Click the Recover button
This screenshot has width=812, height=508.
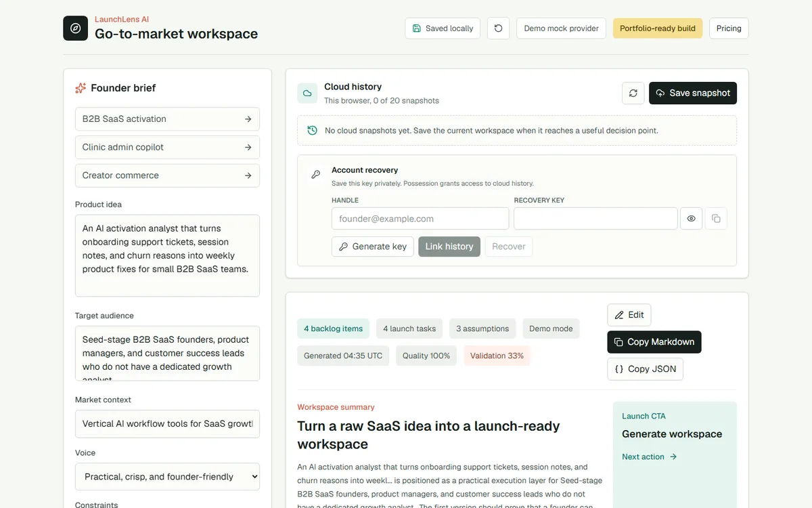509,247
